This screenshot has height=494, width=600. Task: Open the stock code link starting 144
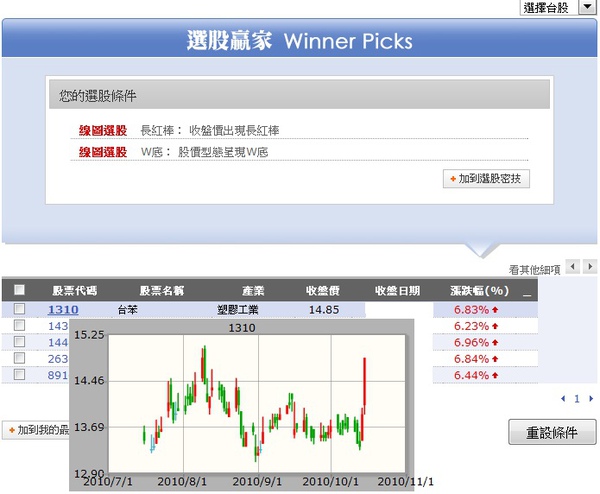58,342
